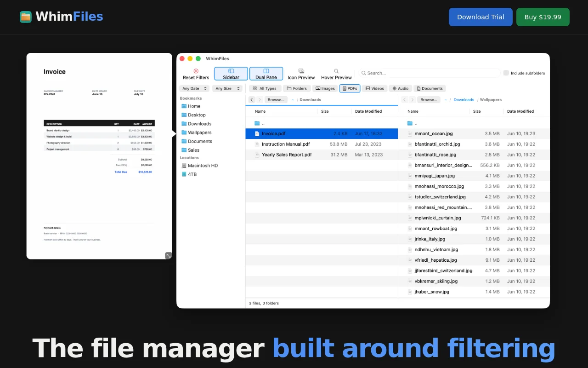Click back arrow in left pane
This screenshot has height=368, width=588.
[x=252, y=100]
